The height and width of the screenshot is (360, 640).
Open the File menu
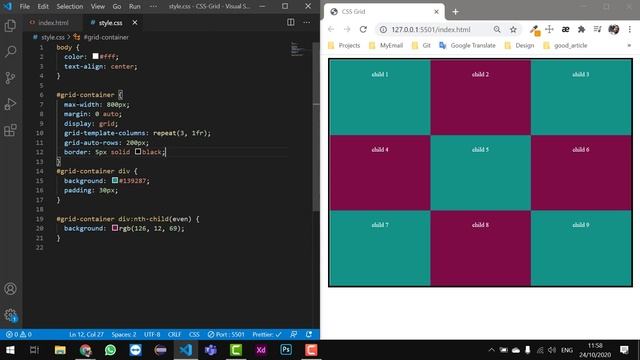[x=24, y=7]
